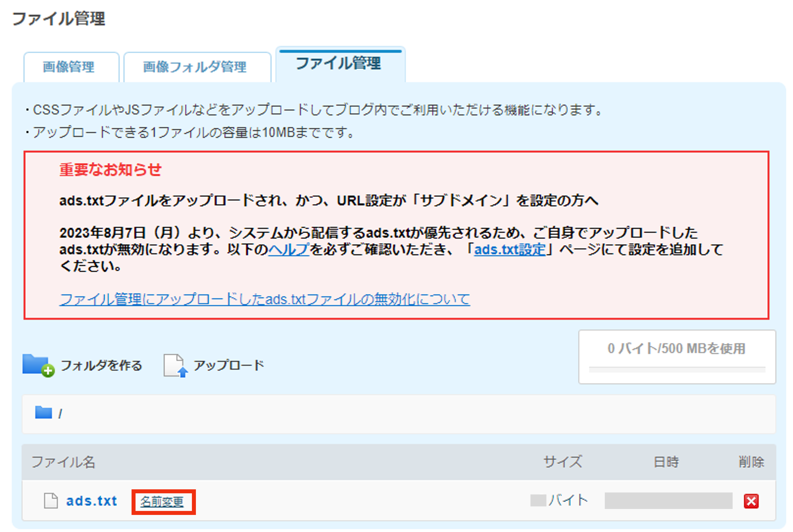Viewport: 793px width, 532px height.
Task: Click the 削除 column header
Action: (x=751, y=462)
